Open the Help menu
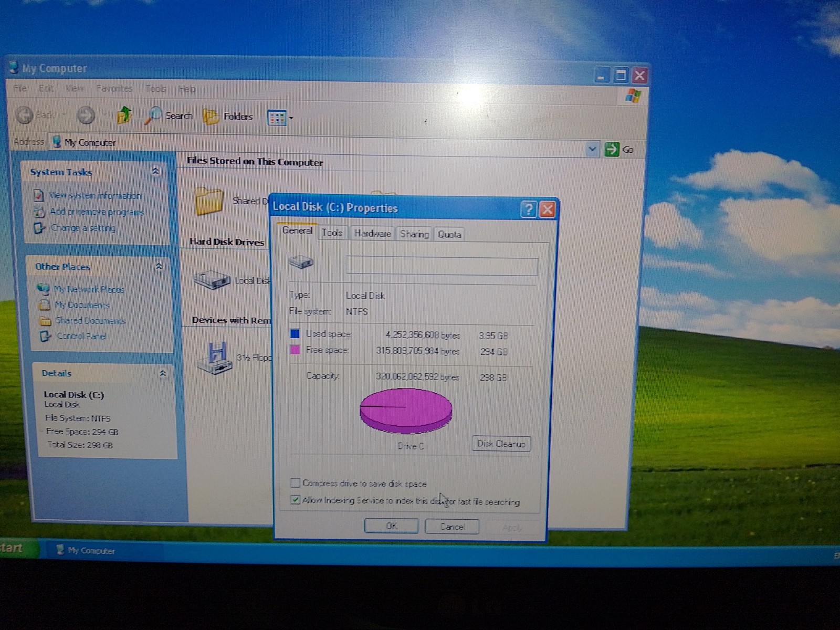 tap(186, 89)
